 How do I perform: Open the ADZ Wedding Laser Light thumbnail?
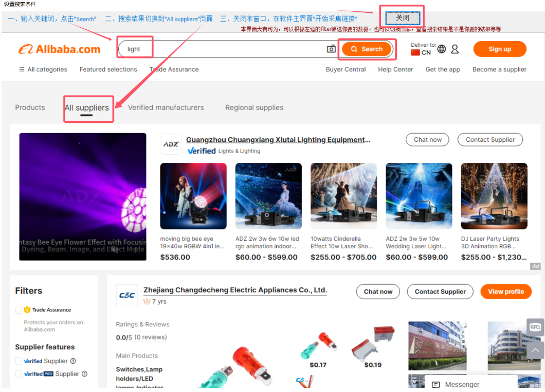(419, 196)
